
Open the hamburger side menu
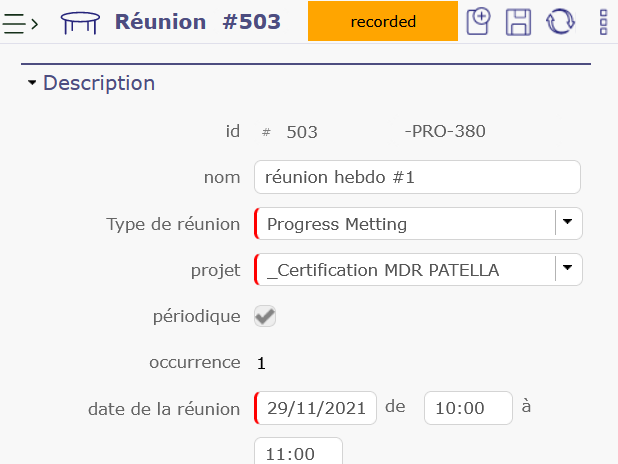(14, 21)
